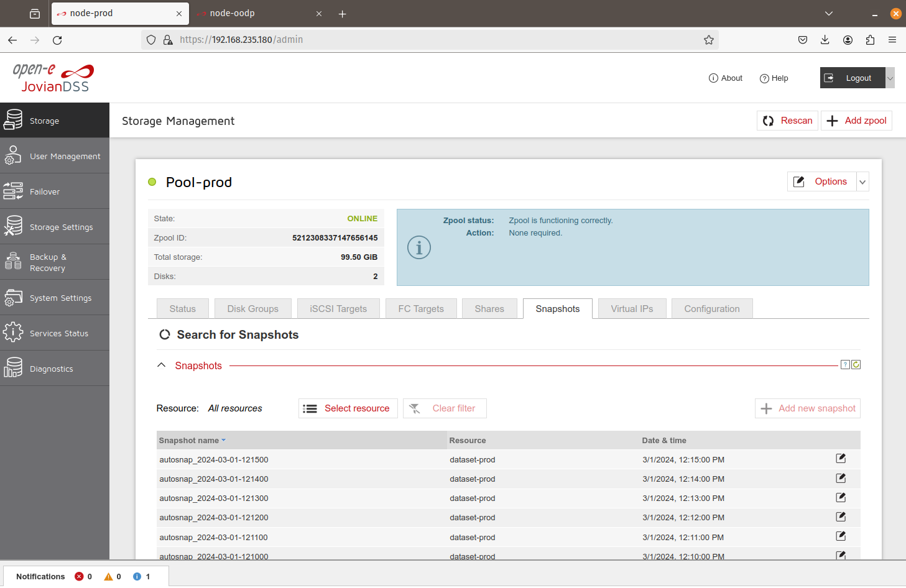Image resolution: width=906 pixels, height=588 pixels.
Task: Switch to the Status tab
Action: pyautogui.click(x=183, y=309)
